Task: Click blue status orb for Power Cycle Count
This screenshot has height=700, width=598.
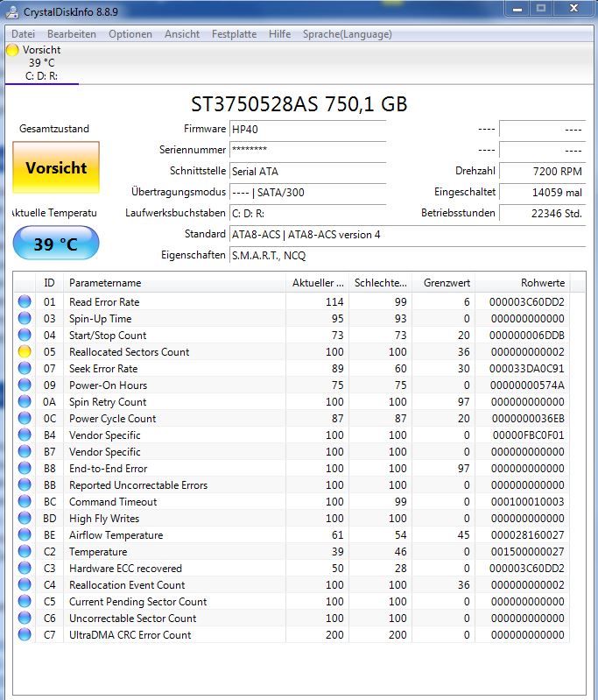Action: (x=25, y=418)
